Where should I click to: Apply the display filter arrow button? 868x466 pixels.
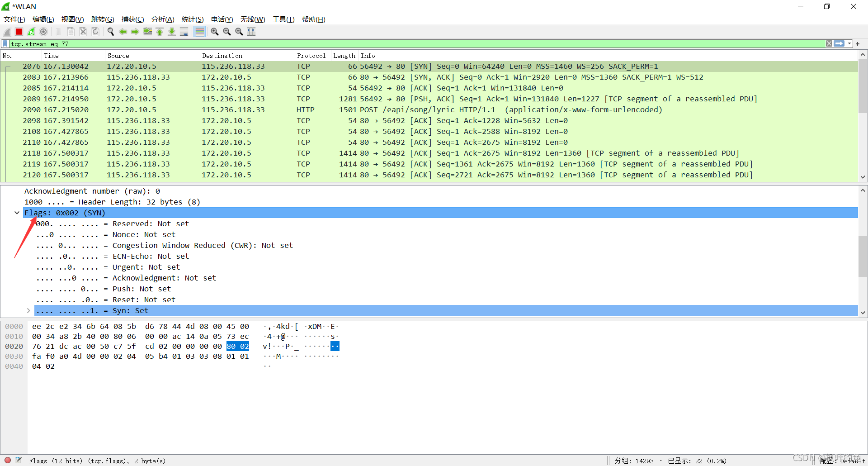(x=839, y=44)
